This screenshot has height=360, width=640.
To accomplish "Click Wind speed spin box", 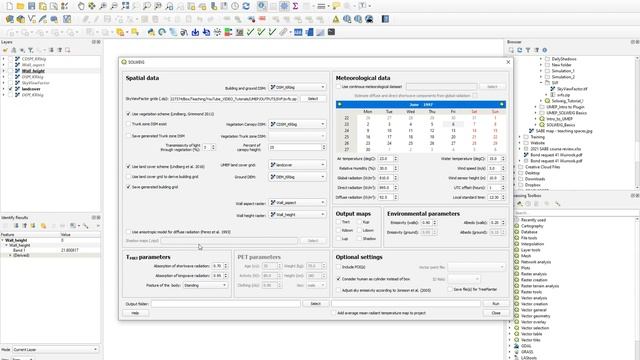I will pyautogui.click(x=497, y=168).
